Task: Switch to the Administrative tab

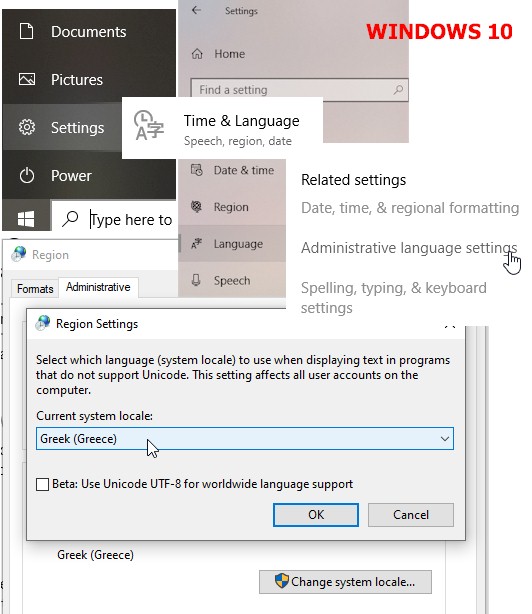Action: (x=98, y=287)
